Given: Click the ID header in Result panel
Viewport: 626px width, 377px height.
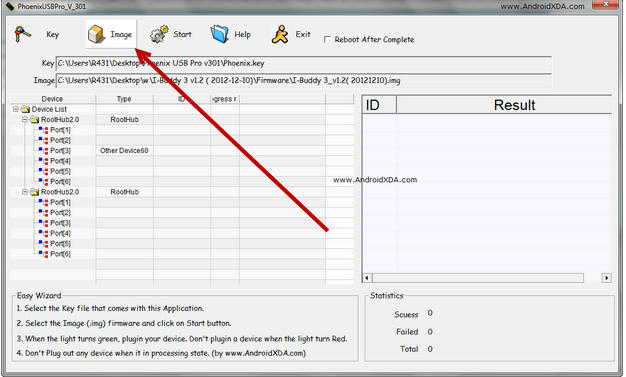Looking at the screenshot, I should coord(379,105).
